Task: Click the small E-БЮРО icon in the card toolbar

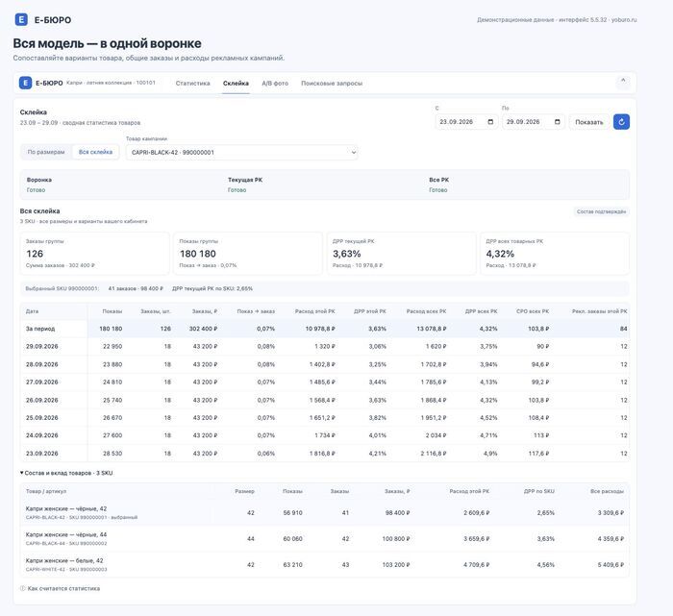Action: [25, 83]
